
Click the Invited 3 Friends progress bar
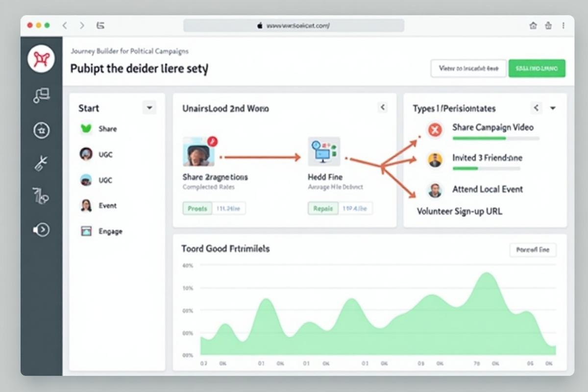click(x=486, y=169)
